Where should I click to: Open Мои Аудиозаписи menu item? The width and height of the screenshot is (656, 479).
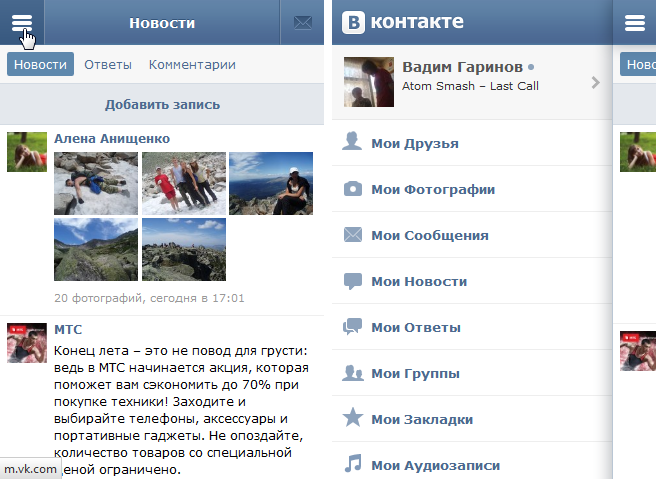point(472,461)
